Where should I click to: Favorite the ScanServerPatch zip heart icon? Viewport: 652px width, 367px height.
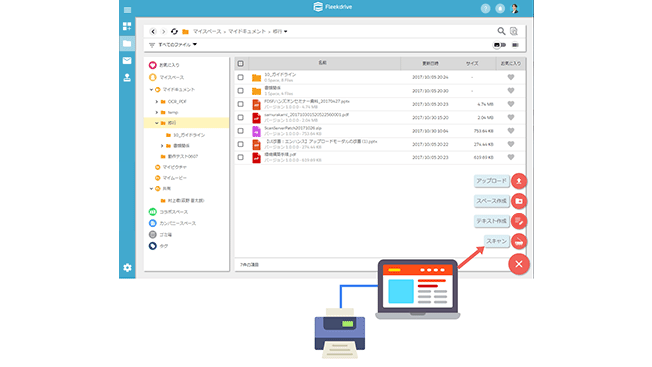(511, 131)
